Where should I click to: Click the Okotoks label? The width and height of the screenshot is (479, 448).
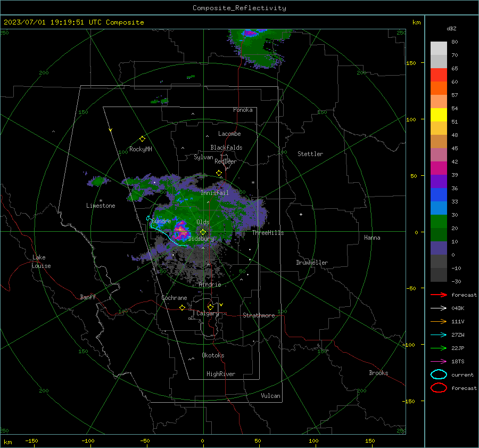(213, 355)
